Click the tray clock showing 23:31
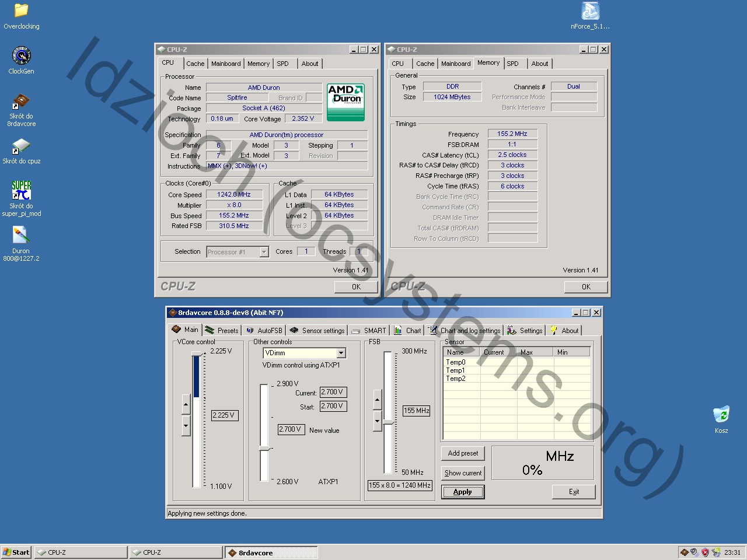The image size is (747, 560). (732, 552)
